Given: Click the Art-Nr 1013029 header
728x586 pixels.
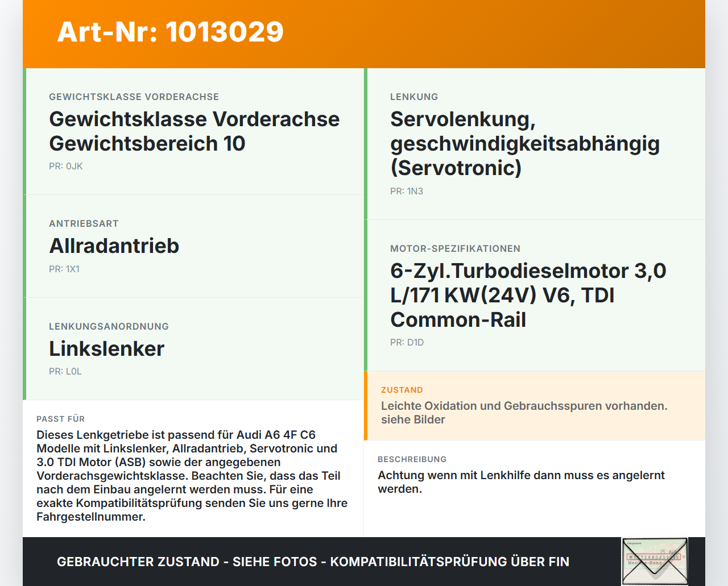Looking at the screenshot, I should (170, 32).
